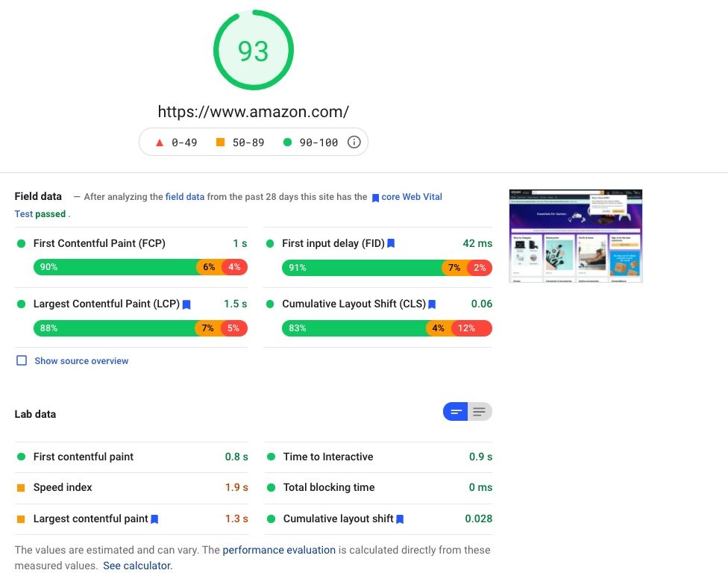
Task: Click the https://www.amazon.com/ URL text
Action: [254, 111]
